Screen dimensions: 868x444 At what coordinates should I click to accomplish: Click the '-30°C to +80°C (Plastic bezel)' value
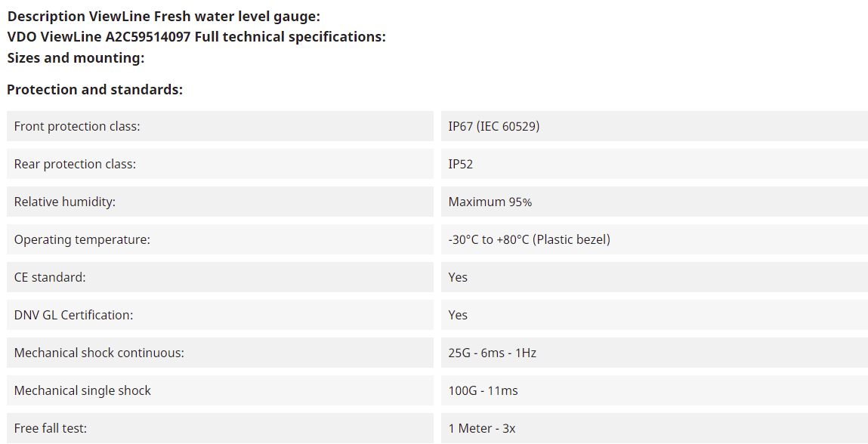point(529,239)
